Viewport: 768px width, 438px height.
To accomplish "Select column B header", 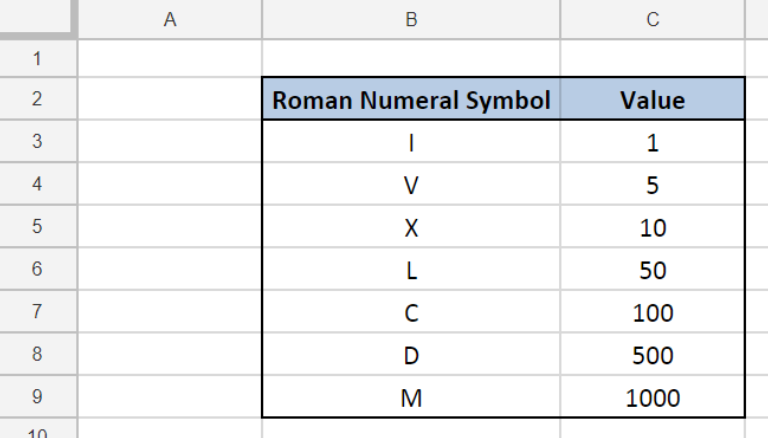I will tap(411, 19).
